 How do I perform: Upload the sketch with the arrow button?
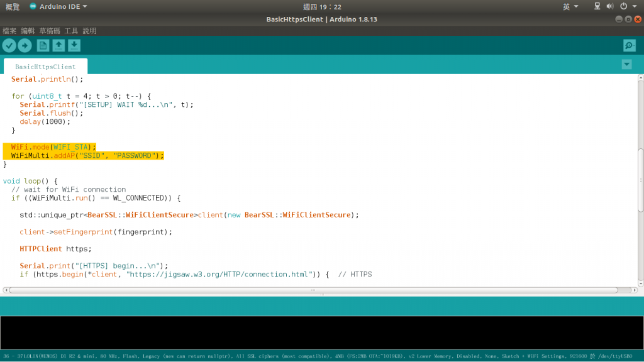(x=25, y=45)
